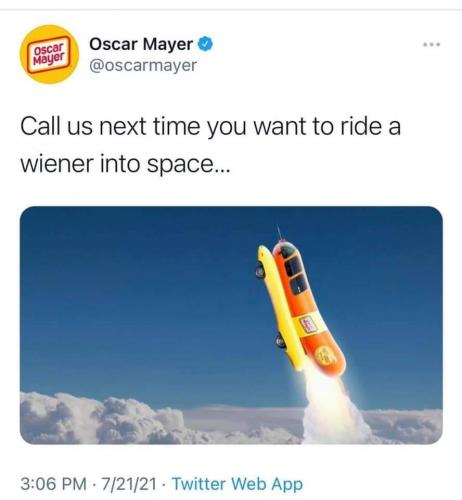Click the 7/21/21 date
462x500 pixels.
(x=129, y=484)
